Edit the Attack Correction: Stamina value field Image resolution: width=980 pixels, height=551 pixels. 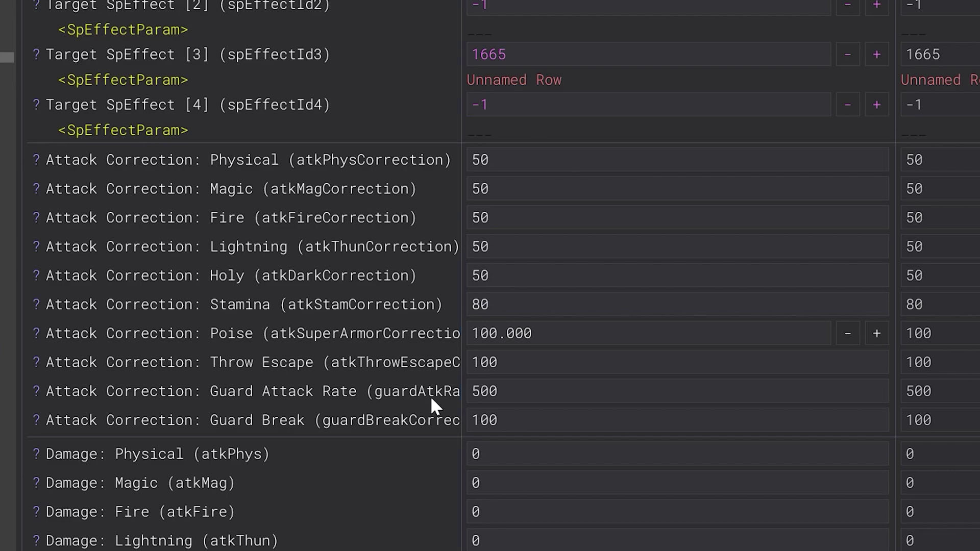tap(677, 305)
